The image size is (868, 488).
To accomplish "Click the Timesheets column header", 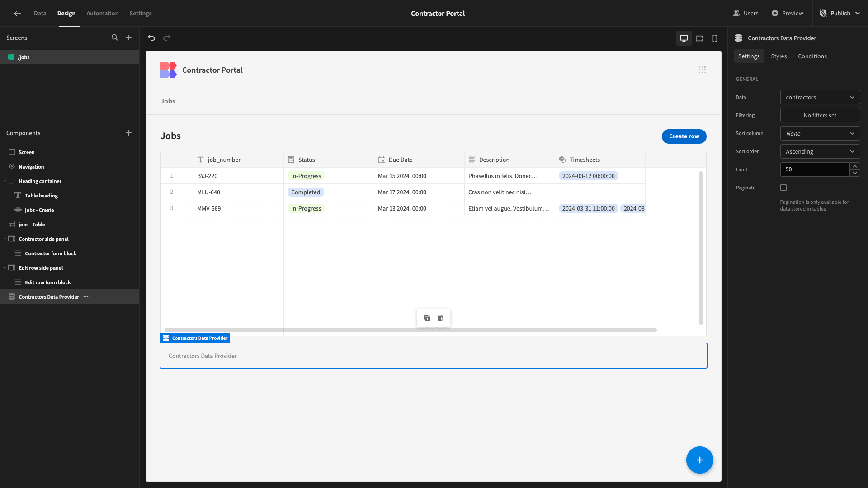I will click(600, 160).
